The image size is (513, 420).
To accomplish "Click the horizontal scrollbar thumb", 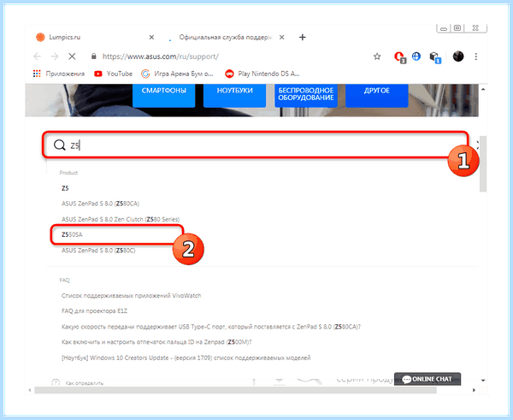I will 236,390.
